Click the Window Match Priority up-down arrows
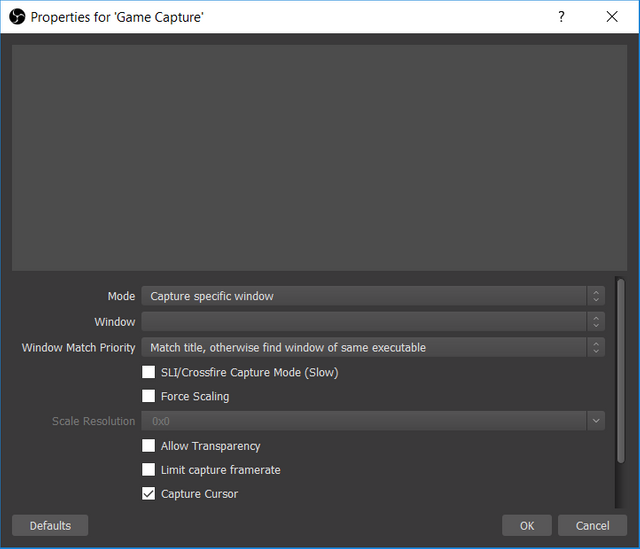Image resolution: width=640 pixels, height=549 pixels. tap(596, 348)
